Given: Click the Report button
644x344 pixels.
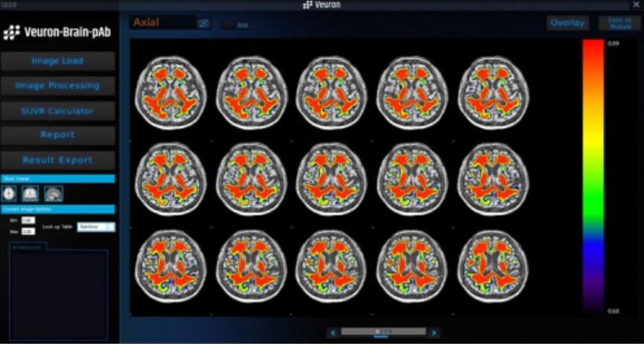Looking at the screenshot, I should (x=57, y=135).
